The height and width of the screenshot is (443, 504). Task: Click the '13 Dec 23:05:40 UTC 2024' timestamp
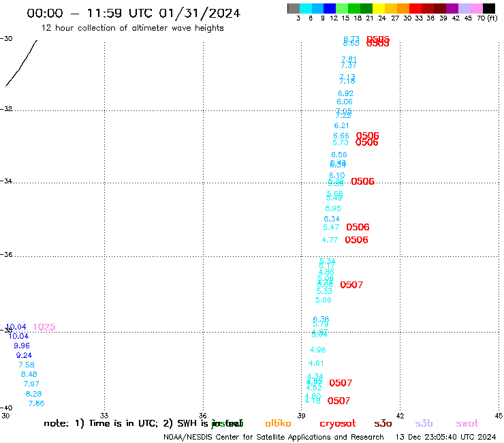[x=446, y=437]
